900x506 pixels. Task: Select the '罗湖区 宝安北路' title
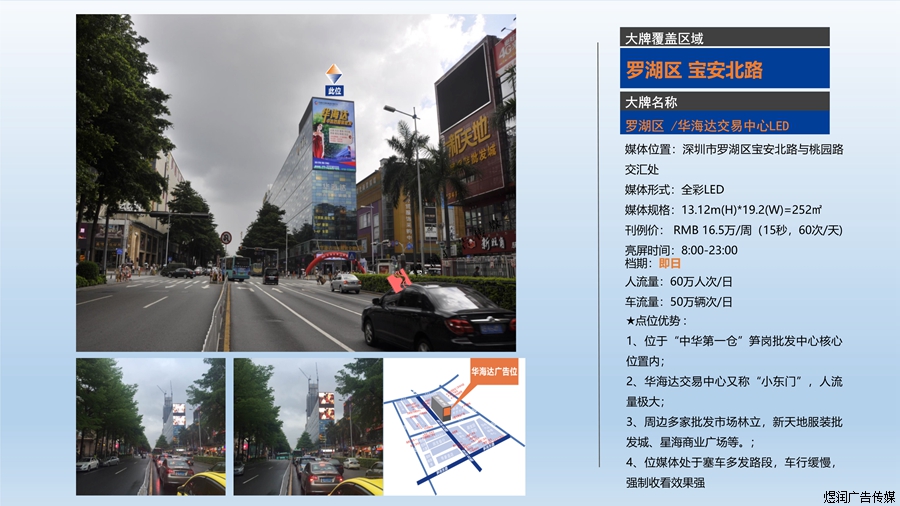click(695, 70)
